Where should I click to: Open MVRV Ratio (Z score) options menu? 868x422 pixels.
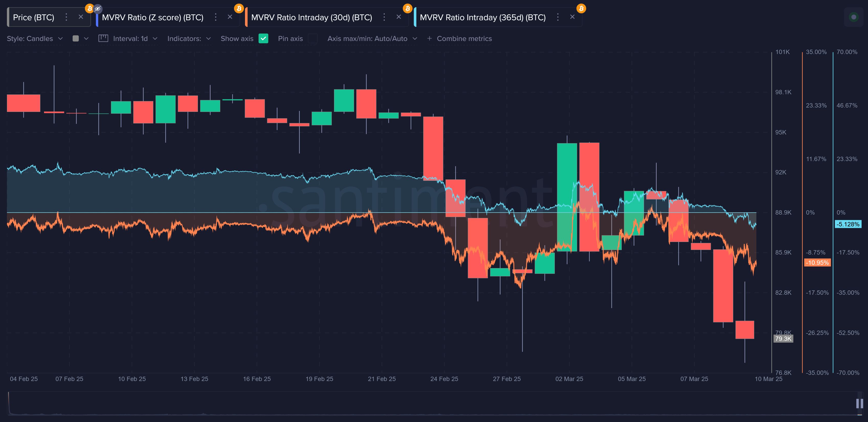tap(216, 17)
